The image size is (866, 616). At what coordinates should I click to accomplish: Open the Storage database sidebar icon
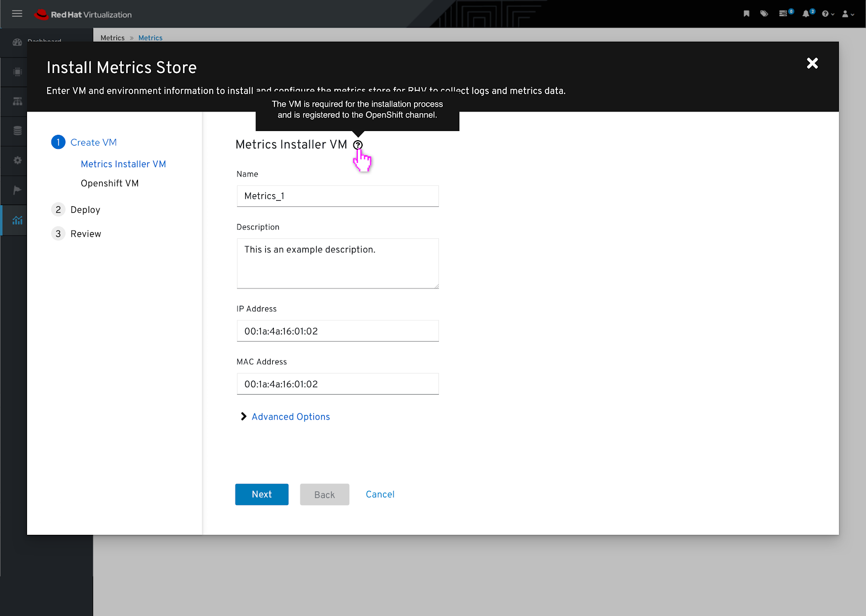(17, 130)
